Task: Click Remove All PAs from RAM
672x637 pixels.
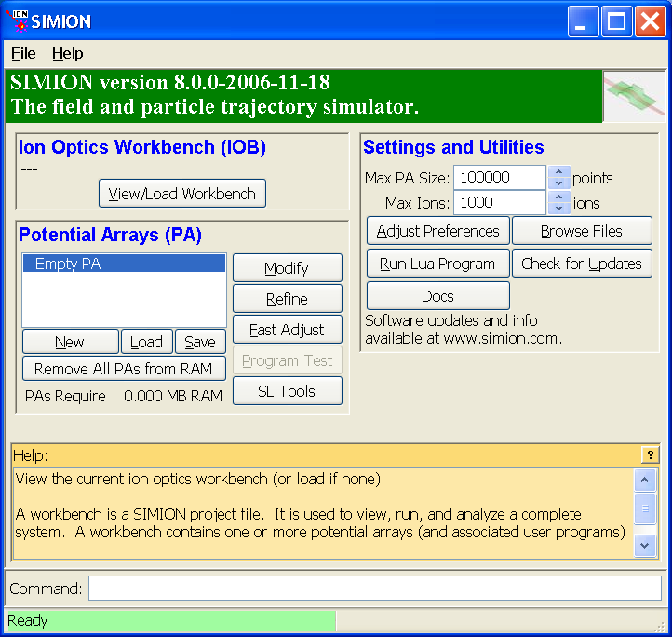Action: pos(124,369)
